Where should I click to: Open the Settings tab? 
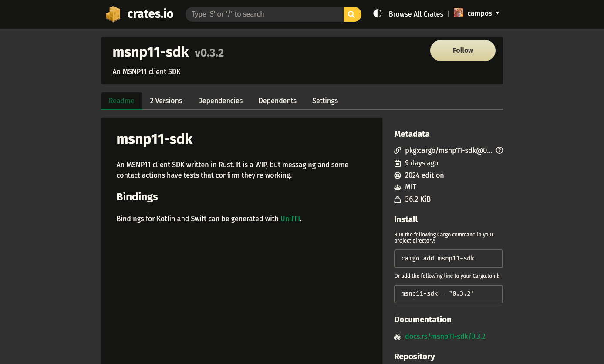point(325,101)
